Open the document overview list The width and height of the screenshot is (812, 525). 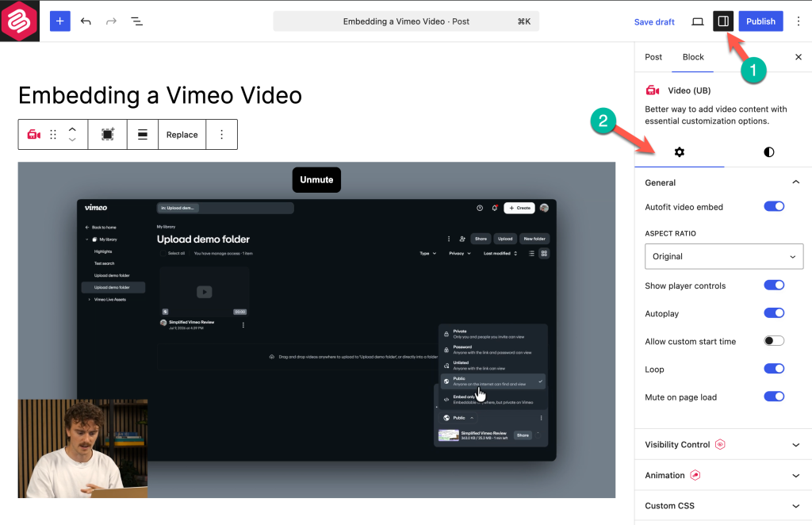(136, 21)
